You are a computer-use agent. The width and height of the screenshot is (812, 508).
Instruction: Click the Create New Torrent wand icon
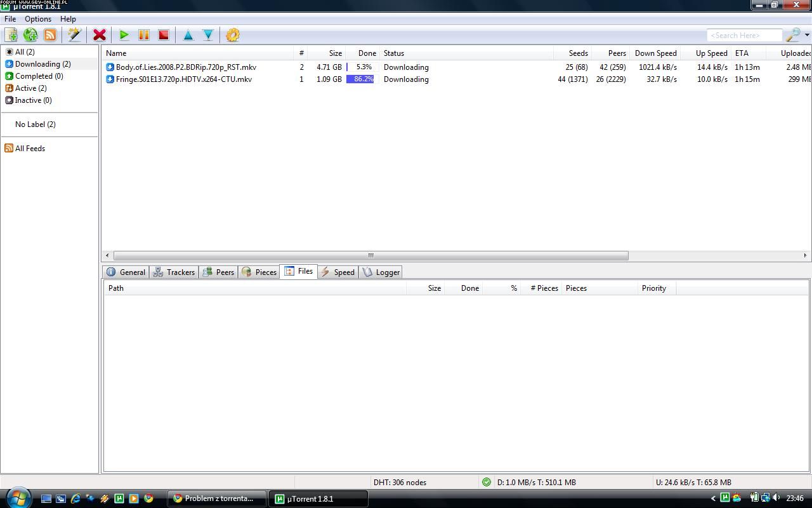click(x=75, y=35)
